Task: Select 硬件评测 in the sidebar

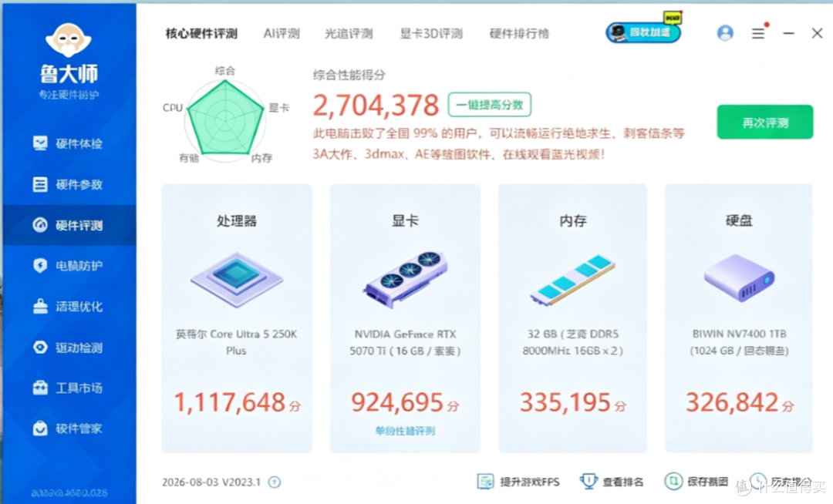Action: pos(69,225)
